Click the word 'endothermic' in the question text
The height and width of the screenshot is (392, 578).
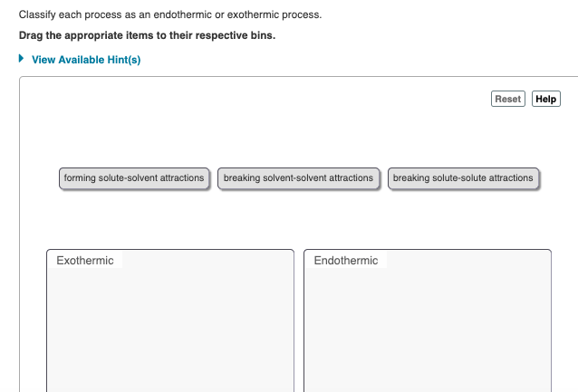(x=178, y=14)
